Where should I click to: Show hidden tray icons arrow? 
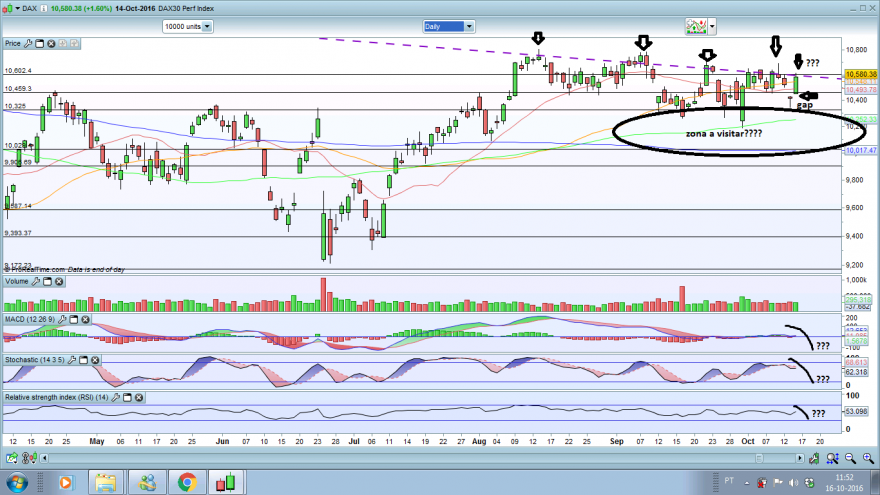[746, 483]
